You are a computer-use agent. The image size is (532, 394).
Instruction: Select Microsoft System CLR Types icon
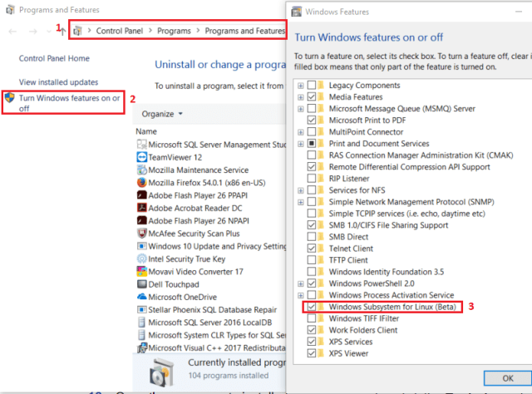tap(141, 335)
